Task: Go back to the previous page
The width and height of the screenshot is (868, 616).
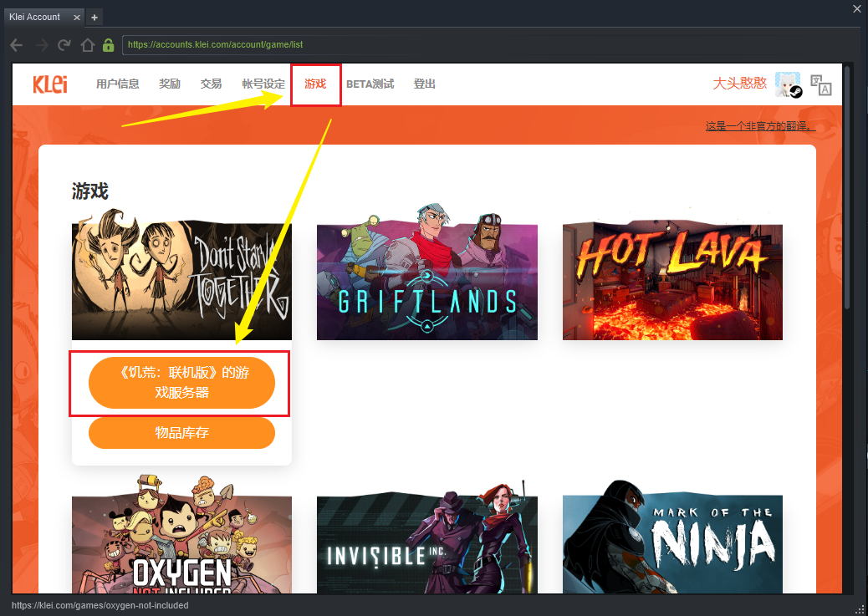Action: (17, 45)
